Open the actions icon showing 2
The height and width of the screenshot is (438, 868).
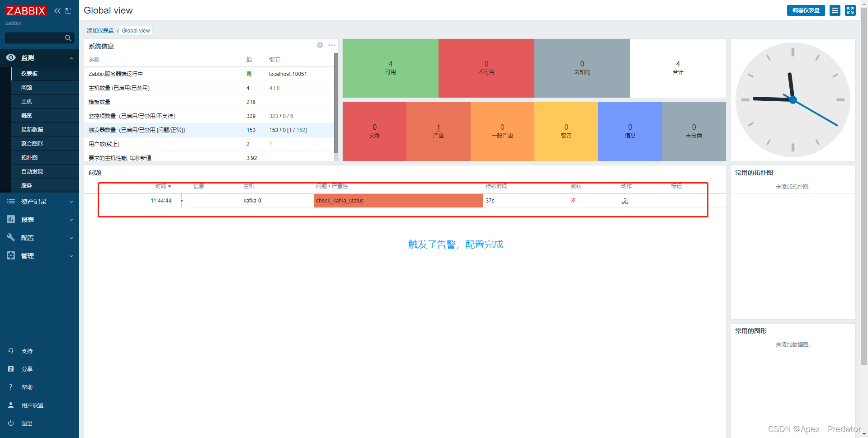[x=625, y=201]
